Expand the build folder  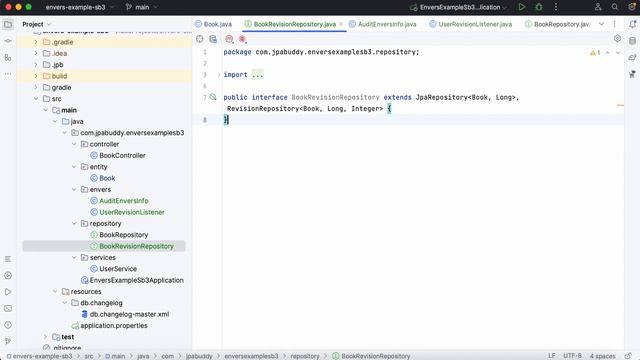[36, 76]
